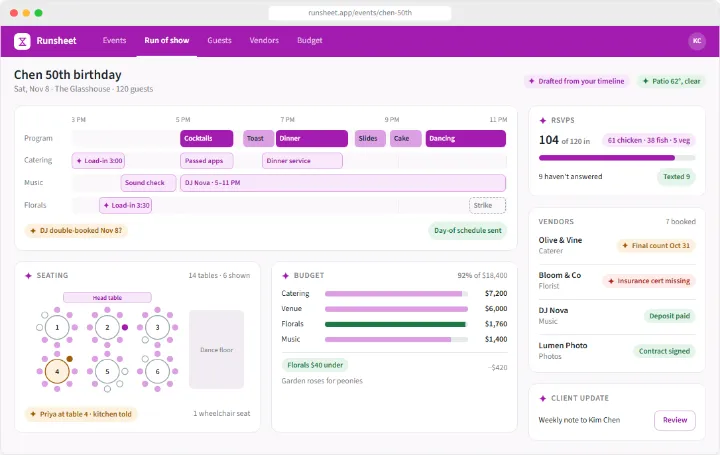Select the Cake block on timeline
This screenshot has width=720, height=455.
405,139
